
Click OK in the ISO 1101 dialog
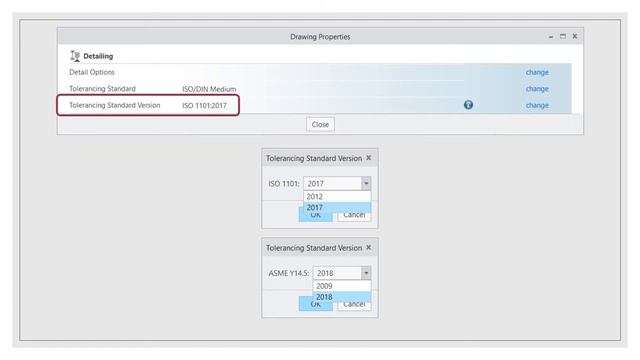tap(316, 216)
